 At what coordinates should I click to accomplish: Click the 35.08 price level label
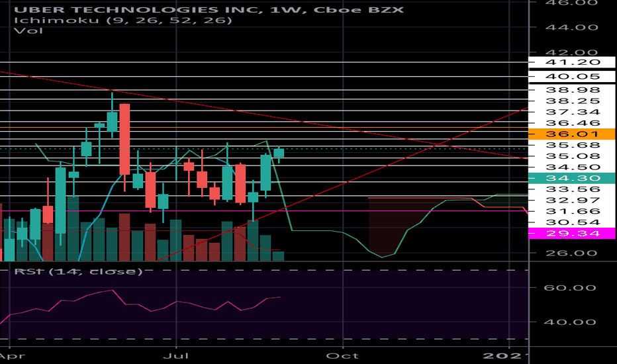[x=573, y=156]
